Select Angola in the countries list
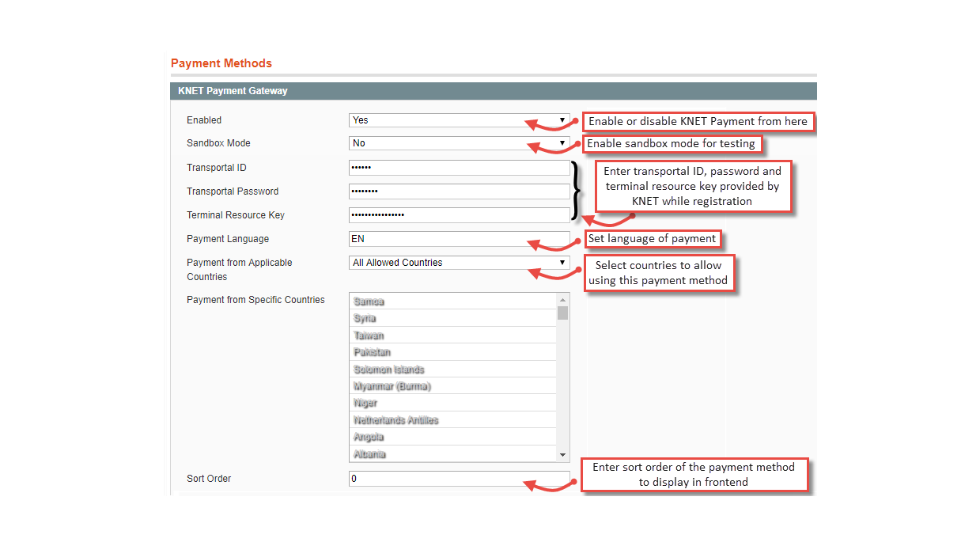This screenshot has height=546, width=980. (x=453, y=437)
